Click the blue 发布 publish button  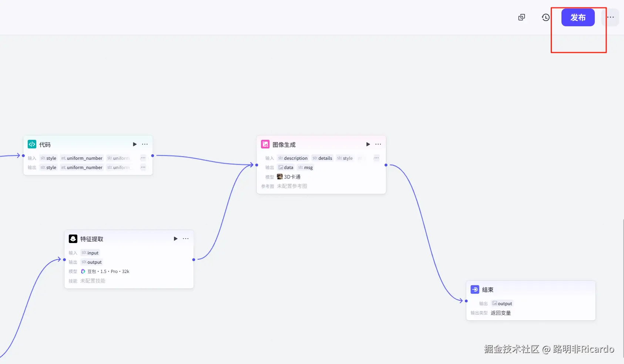click(x=578, y=17)
